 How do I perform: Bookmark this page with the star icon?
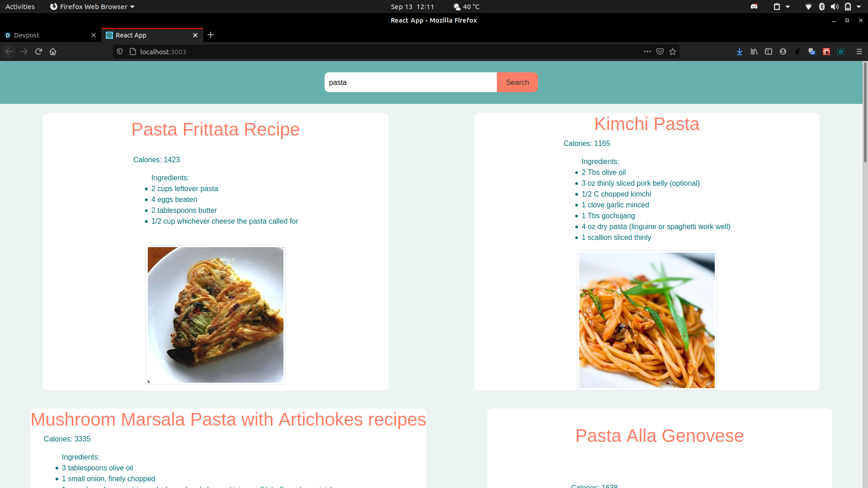(673, 52)
